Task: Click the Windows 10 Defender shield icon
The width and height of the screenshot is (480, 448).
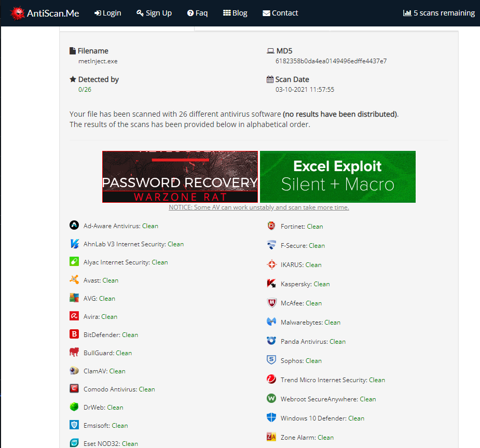Action: pos(271,417)
